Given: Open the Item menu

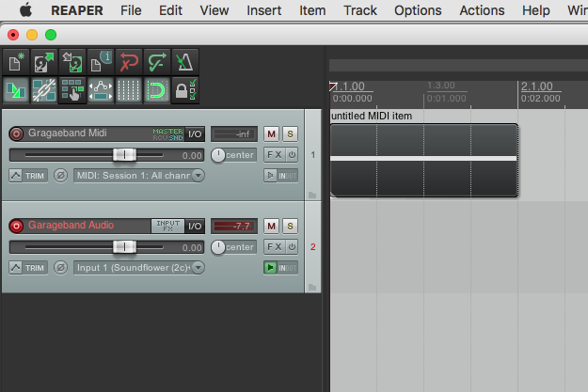Looking at the screenshot, I should pos(312,10).
